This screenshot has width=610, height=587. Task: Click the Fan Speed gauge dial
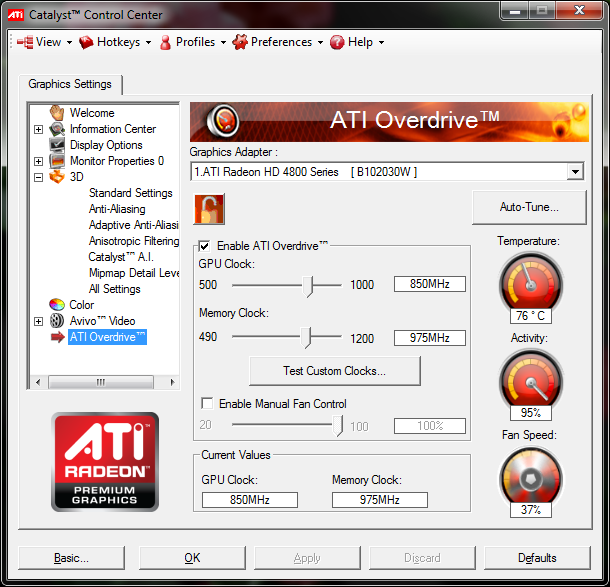pos(531,477)
